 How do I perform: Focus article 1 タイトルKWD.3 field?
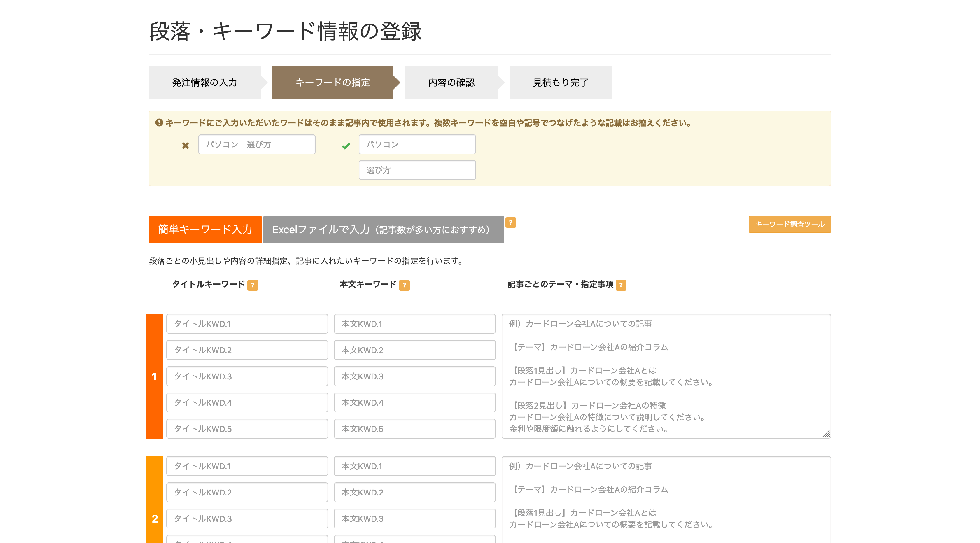pos(247,376)
